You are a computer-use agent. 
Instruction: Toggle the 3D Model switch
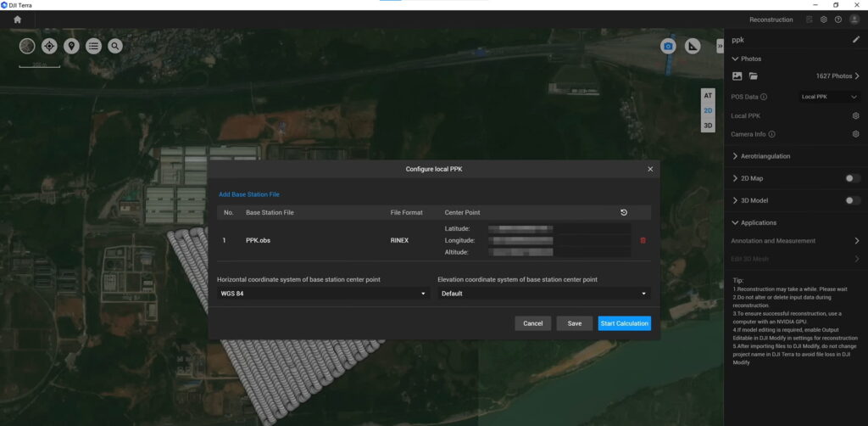(853, 200)
